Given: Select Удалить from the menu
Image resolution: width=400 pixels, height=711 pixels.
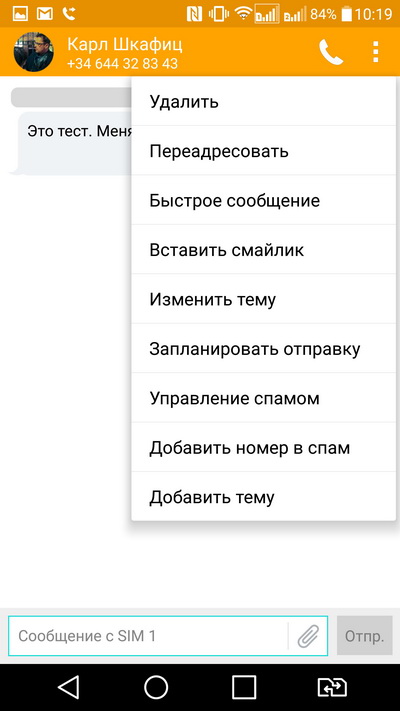Looking at the screenshot, I should point(263,102).
